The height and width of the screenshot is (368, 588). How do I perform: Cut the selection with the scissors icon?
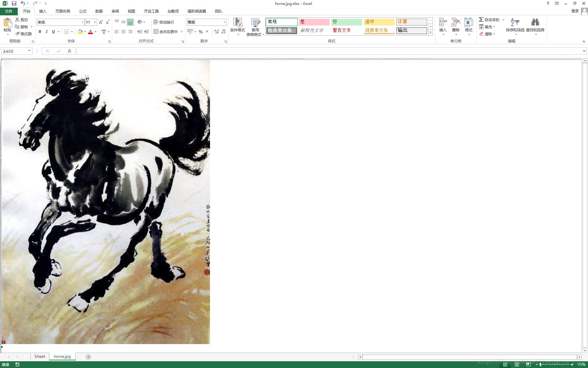pyautogui.click(x=17, y=20)
